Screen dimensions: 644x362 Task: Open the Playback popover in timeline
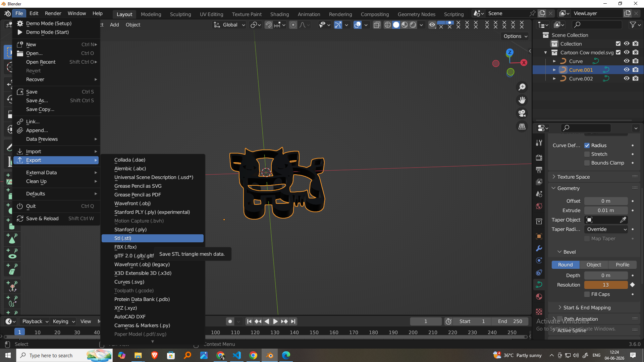click(35, 321)
